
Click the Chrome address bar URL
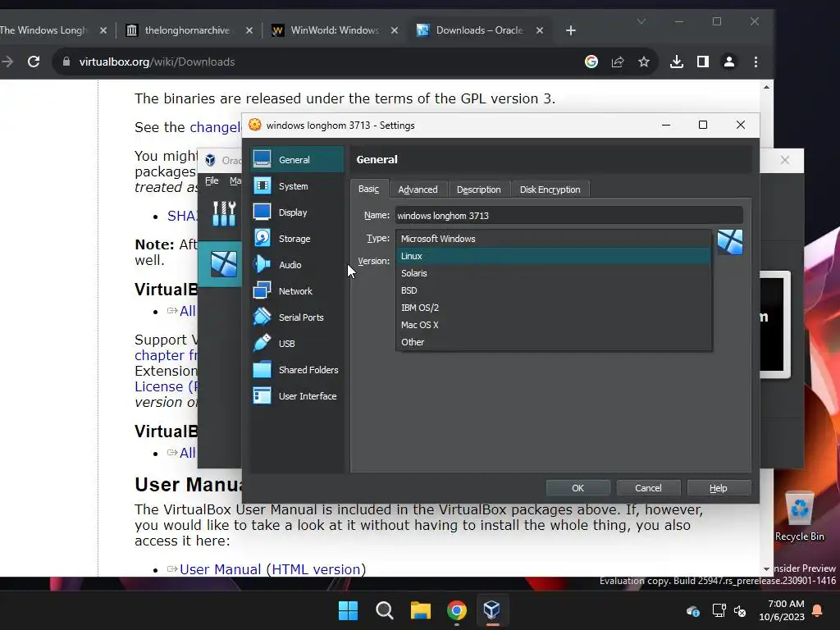click(157, 62)
